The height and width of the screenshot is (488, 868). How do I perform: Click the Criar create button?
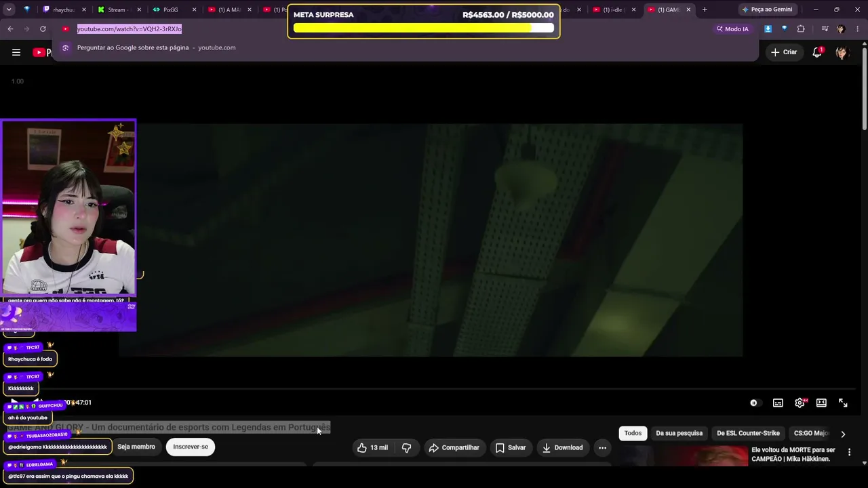[x=784, y=52]
